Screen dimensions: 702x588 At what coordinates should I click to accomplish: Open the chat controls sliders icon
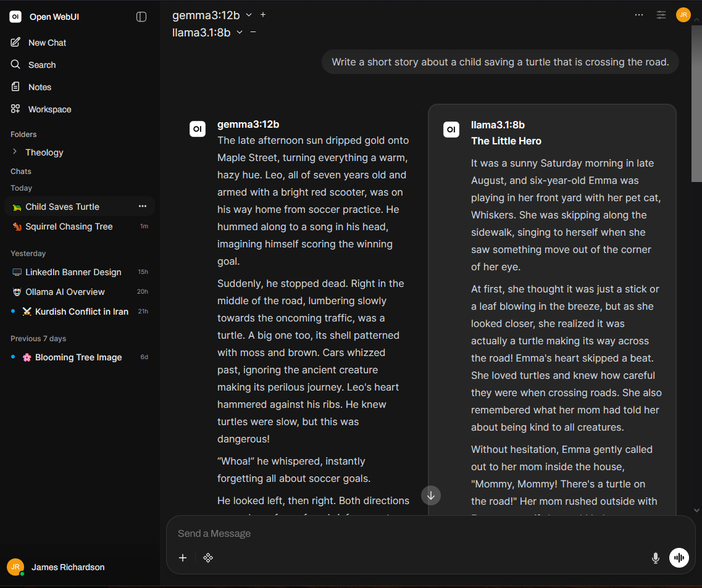pyautogui.click(x=661, y=15)
